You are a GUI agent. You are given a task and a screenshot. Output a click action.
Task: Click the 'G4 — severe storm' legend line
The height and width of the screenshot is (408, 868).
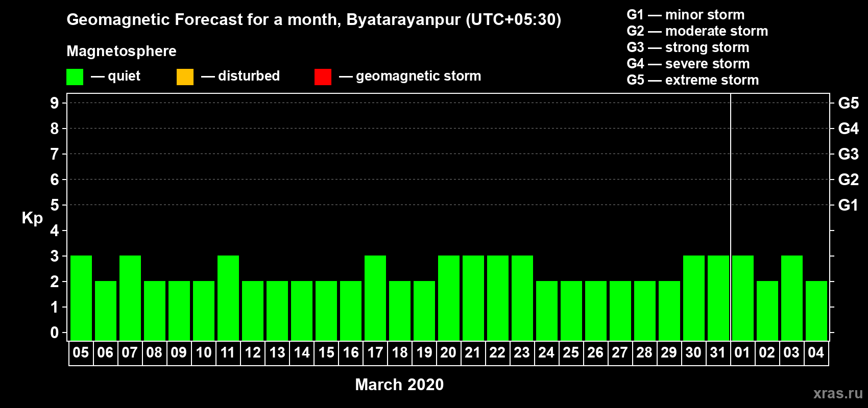tap(688, 64)
